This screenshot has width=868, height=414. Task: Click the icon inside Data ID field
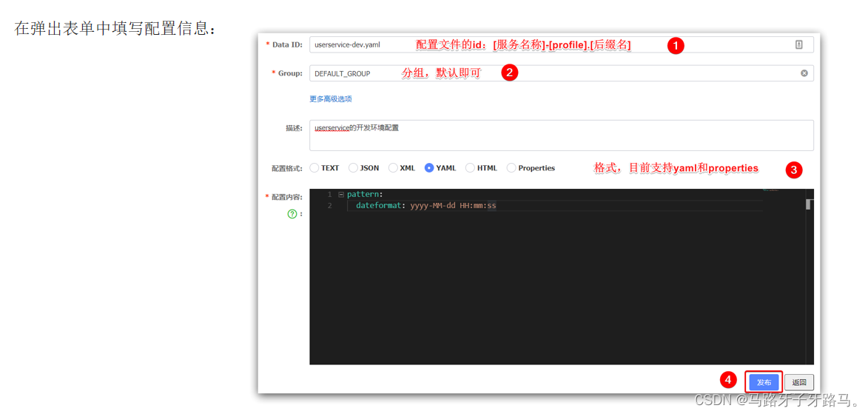coord(798,45)
